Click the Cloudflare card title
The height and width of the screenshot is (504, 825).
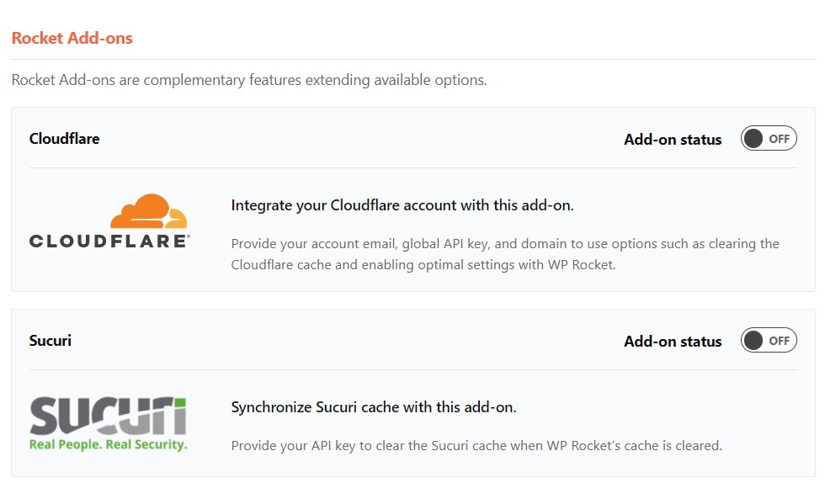[64, 139]
